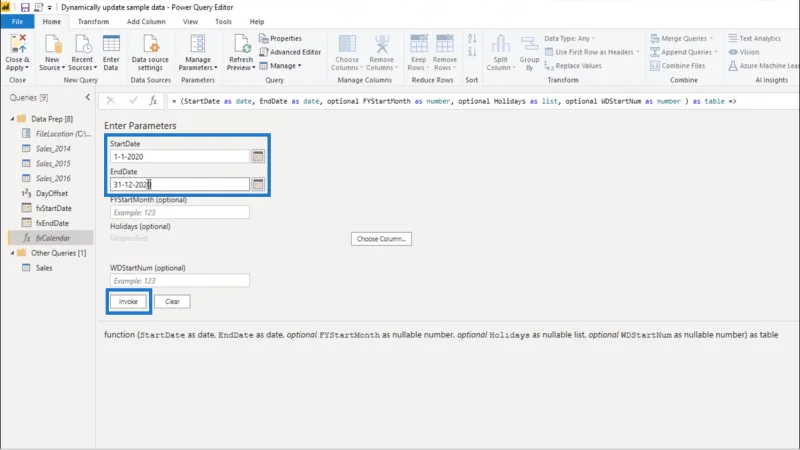The width and height of the screenshot is (800, 450).
Task: Open EndDate calendar picker
Action: [258, 184]
